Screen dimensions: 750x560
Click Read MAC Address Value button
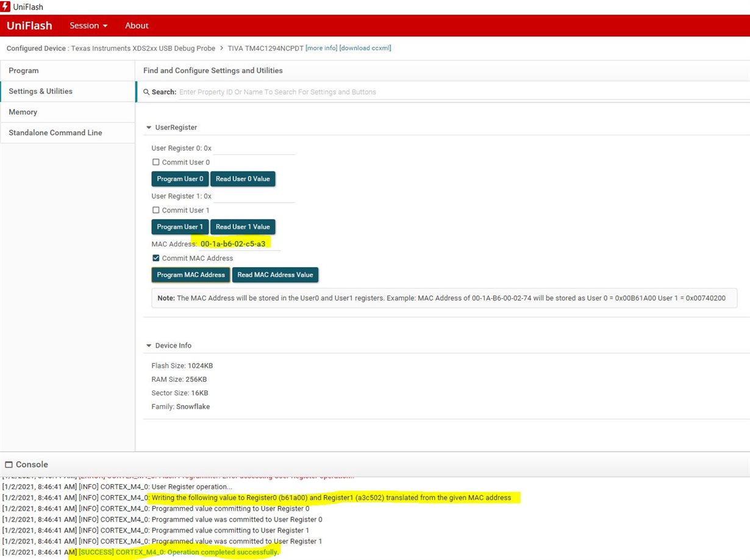click(x=275, y=275)
